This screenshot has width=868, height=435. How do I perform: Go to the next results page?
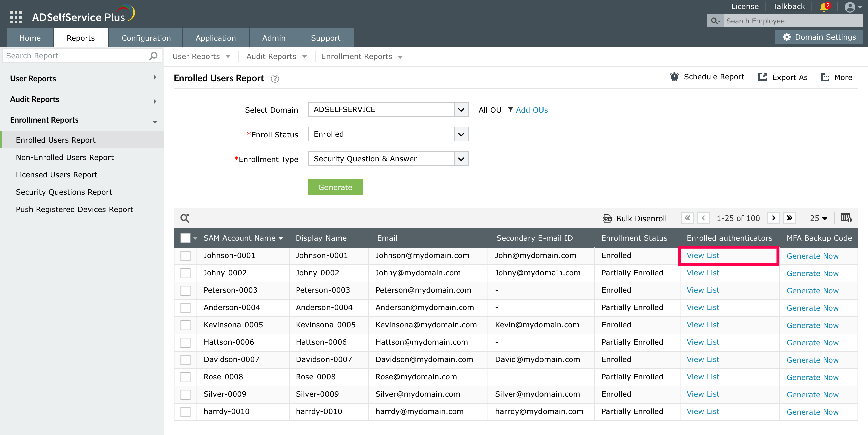(773, 218)
